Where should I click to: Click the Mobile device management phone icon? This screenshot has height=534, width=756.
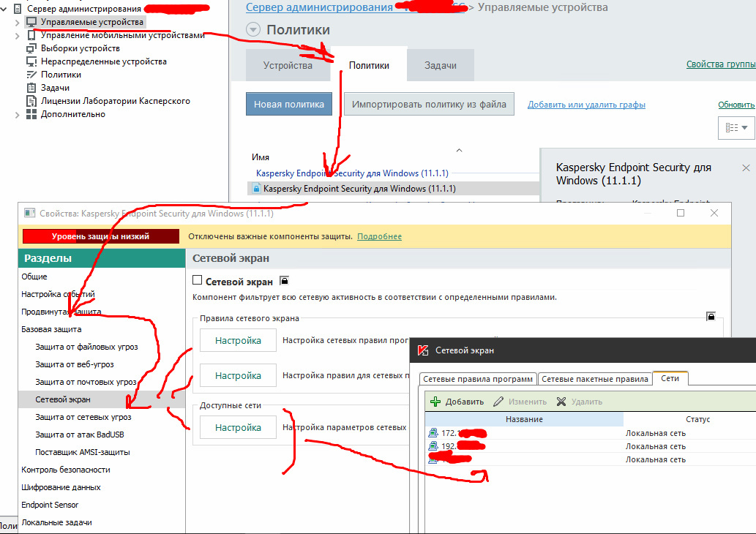pos(31,35)
